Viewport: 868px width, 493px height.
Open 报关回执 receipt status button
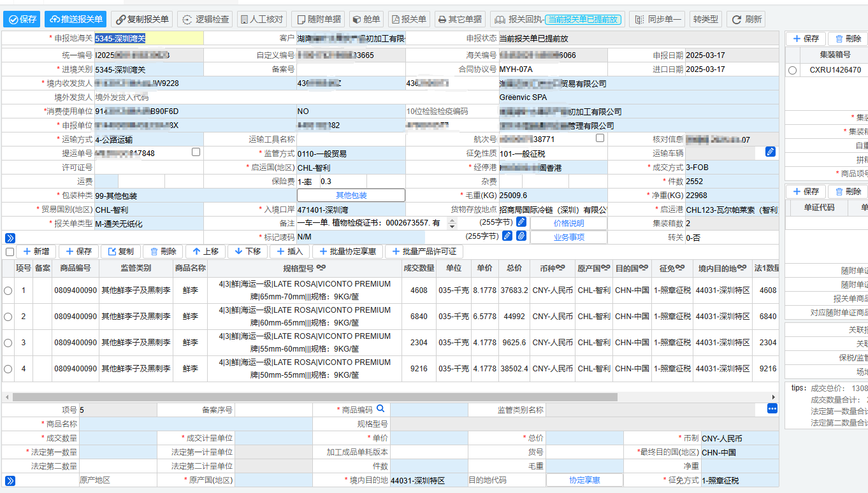click(557, 19)
